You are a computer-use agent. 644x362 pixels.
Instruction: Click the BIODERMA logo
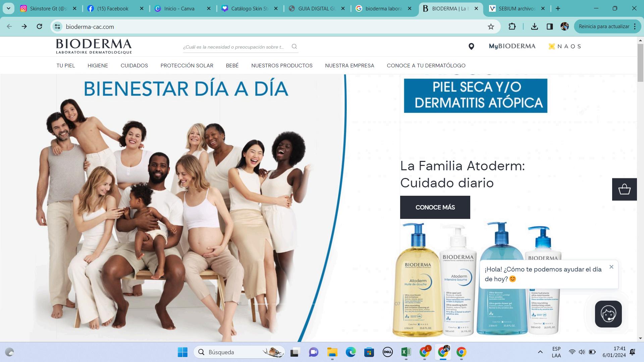[x=94, y=46]
